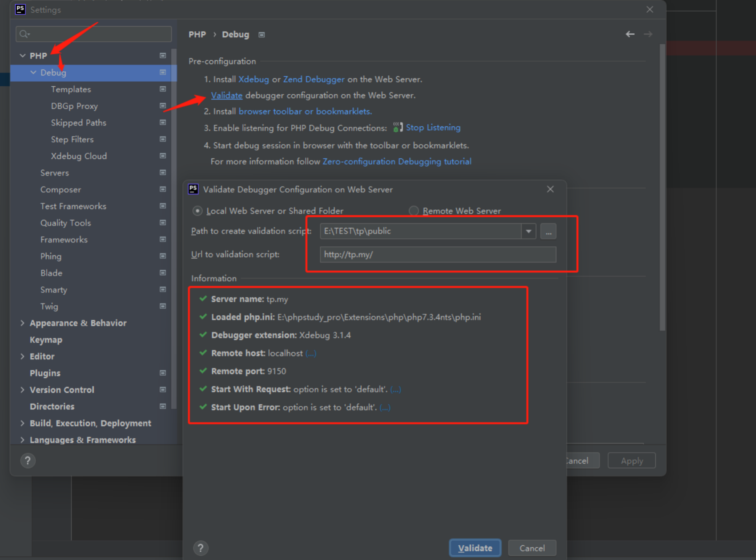The width and height of the screenshot is (756, 560).
Task: Click the Validate hyperlink in Pre-configuration
Action: point(226,95)
